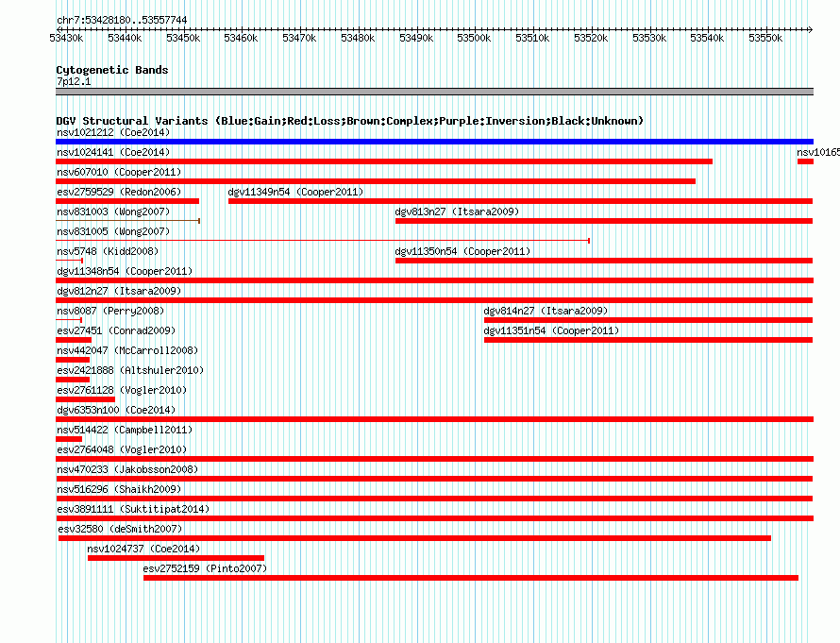This screenshot has width=840, height=643.
Task: Open dgv813n27 (Itsara2009) variant
Action: coord(457,212)
